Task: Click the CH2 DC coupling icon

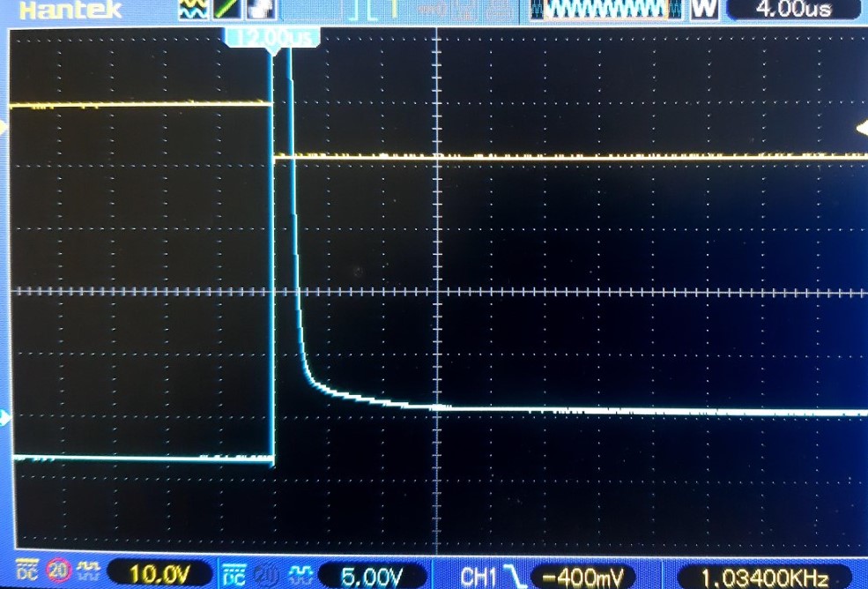Action: [234, 573]
